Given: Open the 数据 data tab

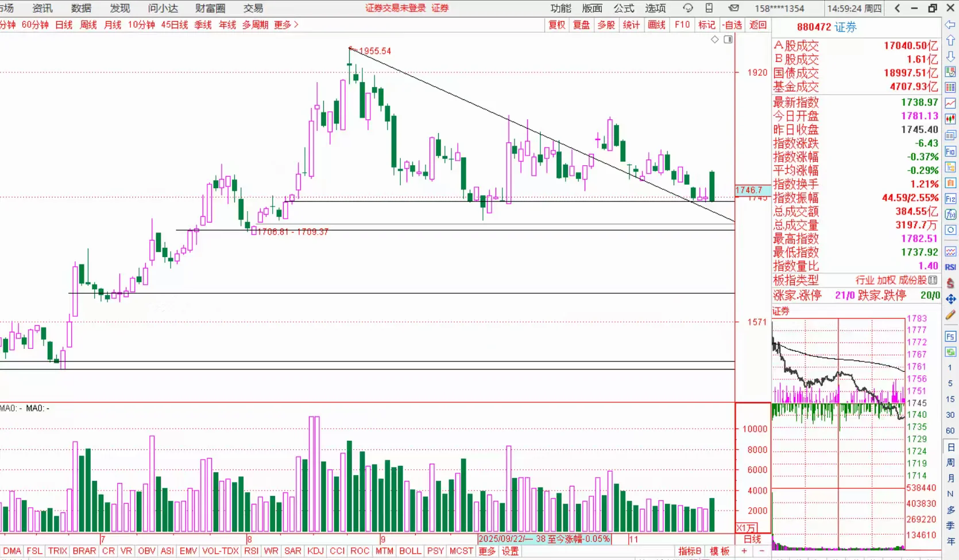Looking at the screenshot, I should [81, 8].
